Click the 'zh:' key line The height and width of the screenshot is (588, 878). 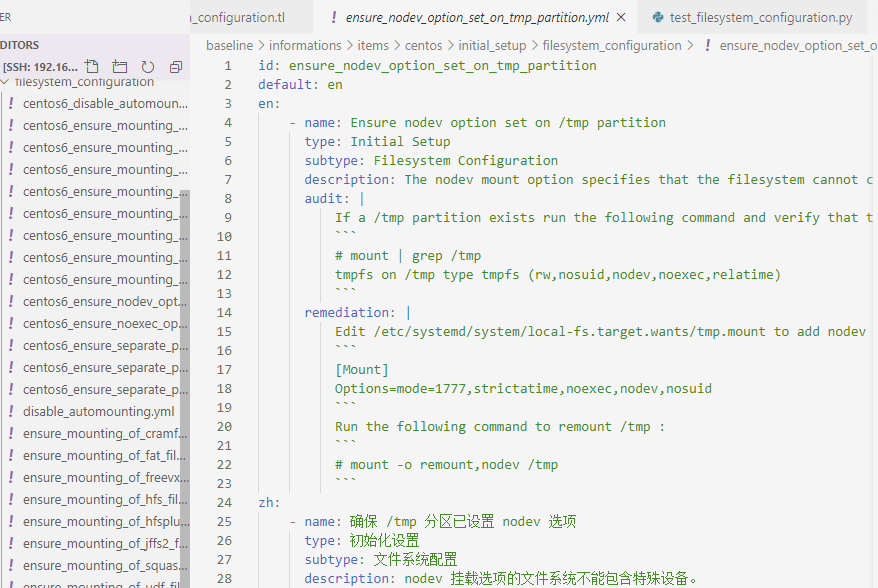click(x=269, y=502)
